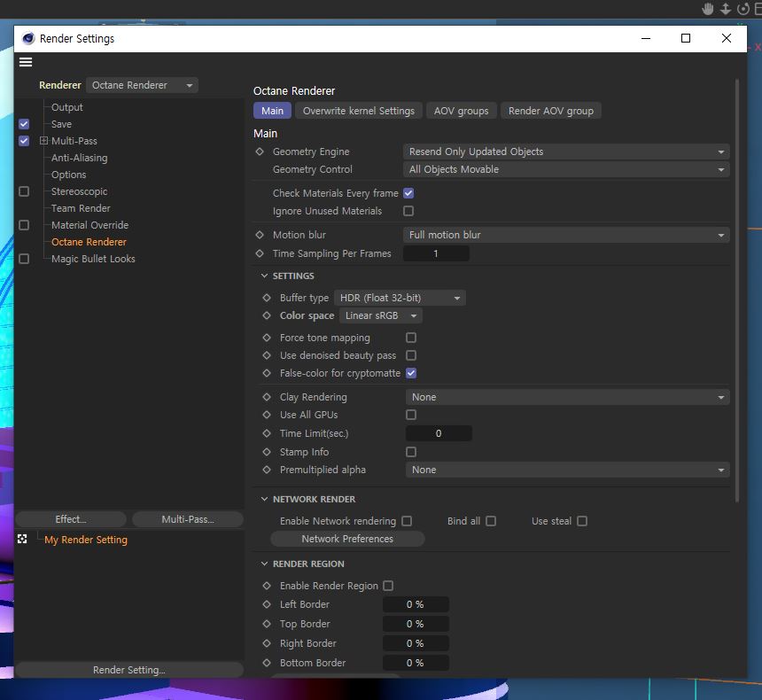Enable the Magic Bullet Looks checkbox
The width and height of the screenshot is (762, 700).
[24, 259]
